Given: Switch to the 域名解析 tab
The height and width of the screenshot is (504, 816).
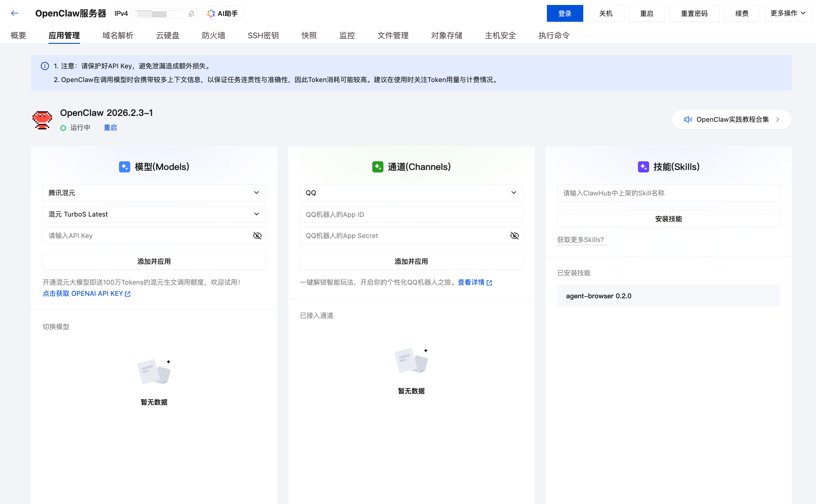Looking at the screenshot, I should pyautogui.click(x=118, y=35).
